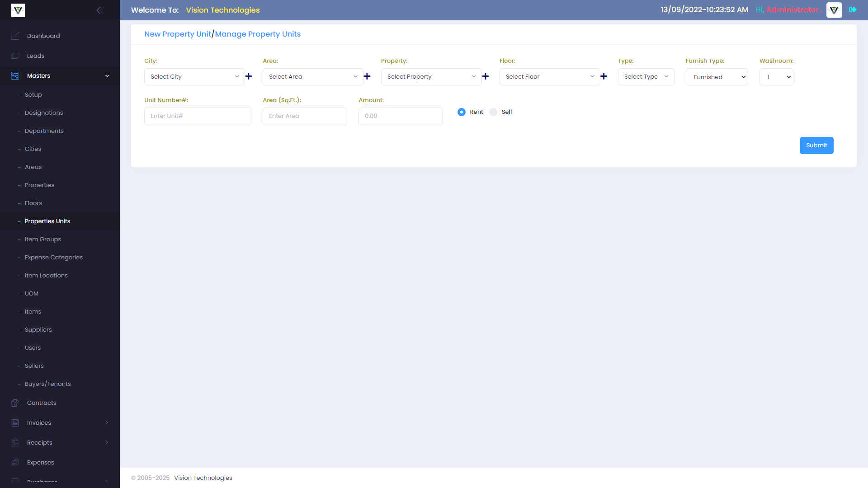Screen dimensions: 868x488
Task: Open the Masters menu in the sidebar
Action: click(x=38, y=75)
